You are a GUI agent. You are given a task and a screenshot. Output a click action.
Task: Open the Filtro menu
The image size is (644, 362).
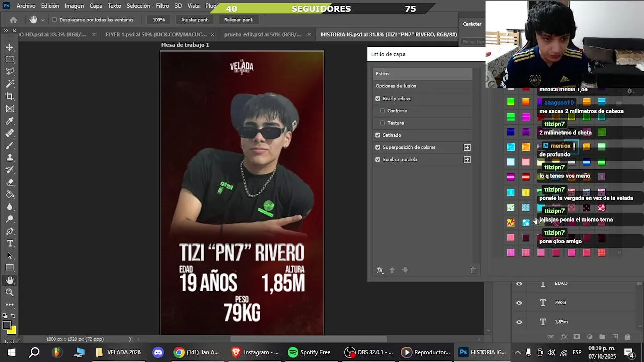(x=163, y=6)
